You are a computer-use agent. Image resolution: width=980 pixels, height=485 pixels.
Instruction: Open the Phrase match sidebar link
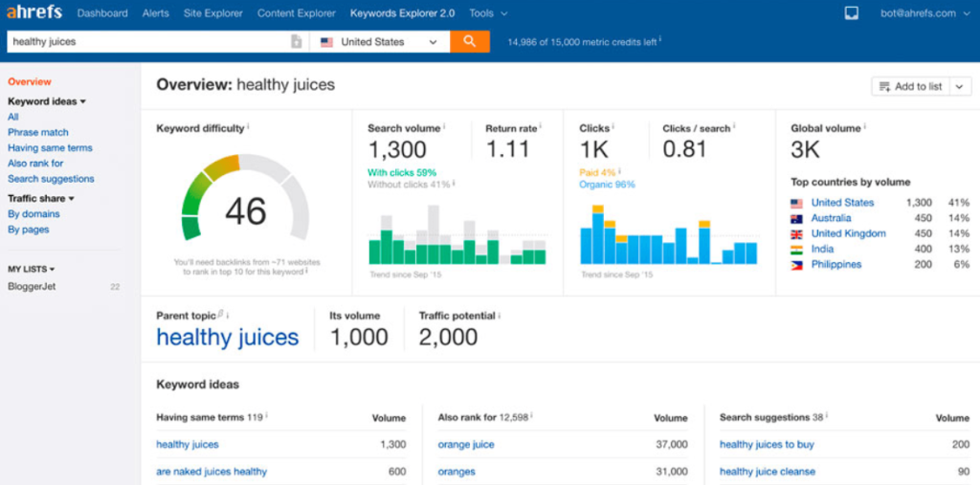[x=38, y=133]
